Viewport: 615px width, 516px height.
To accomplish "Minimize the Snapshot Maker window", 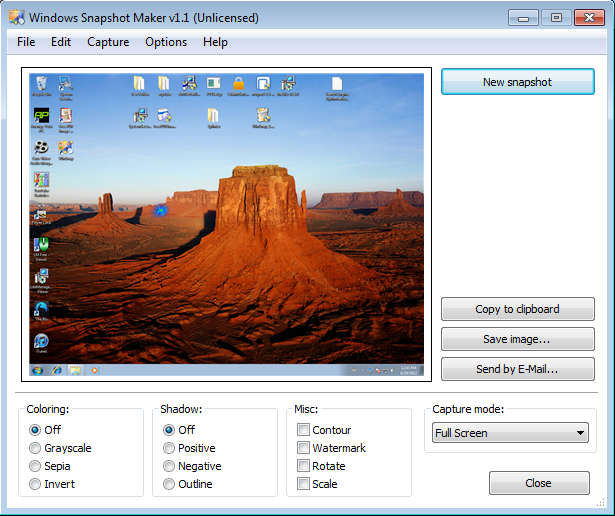I will [x=523, y=18].
